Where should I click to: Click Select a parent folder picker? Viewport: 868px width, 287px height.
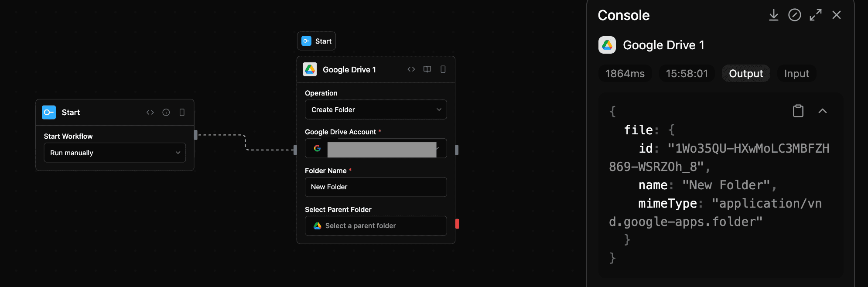pos(376,225)
